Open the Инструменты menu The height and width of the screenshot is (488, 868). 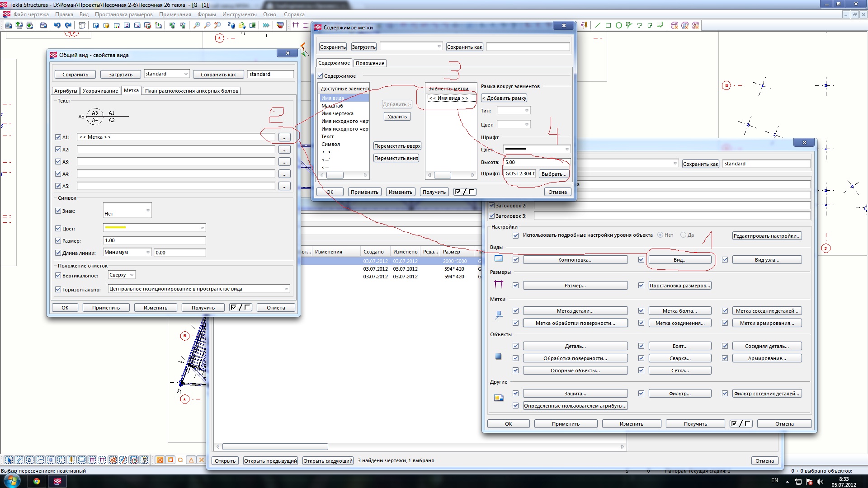pyautogui.click(x=239, y=14)
